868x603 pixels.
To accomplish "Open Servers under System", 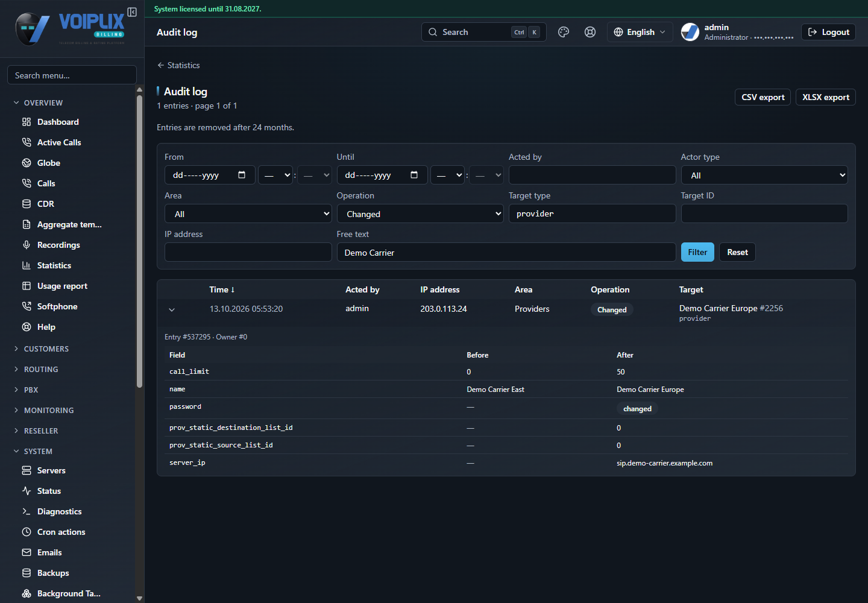I will pyautogui.click(x=51, y=470).
